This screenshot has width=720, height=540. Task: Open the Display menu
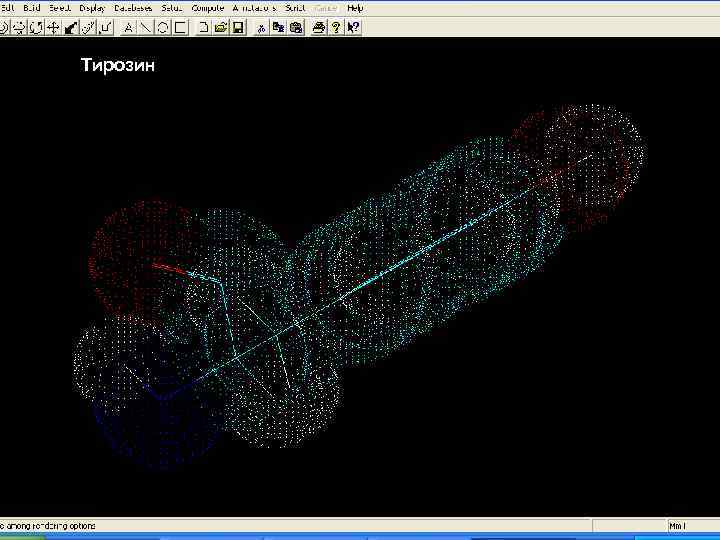pos(92,8)
